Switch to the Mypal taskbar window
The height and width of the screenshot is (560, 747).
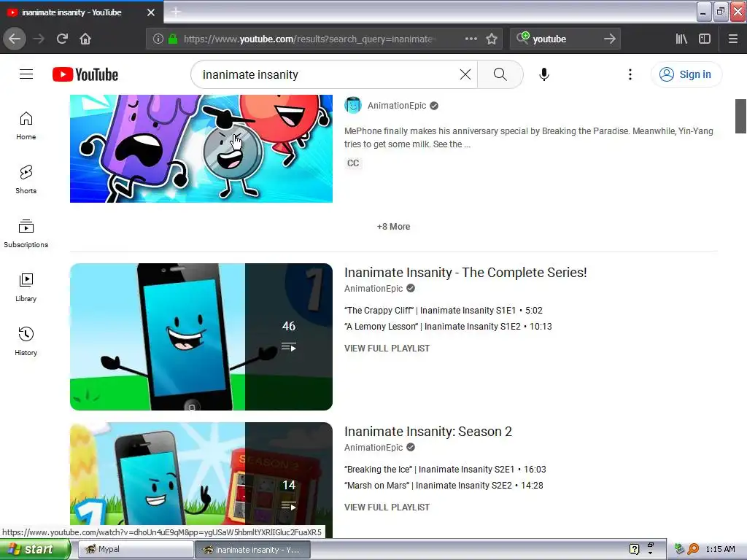[135, 550]
